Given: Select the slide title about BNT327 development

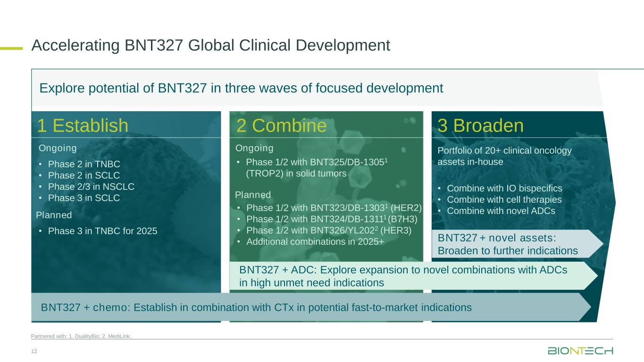Looking at the screenshot, I should pos(210,45).
